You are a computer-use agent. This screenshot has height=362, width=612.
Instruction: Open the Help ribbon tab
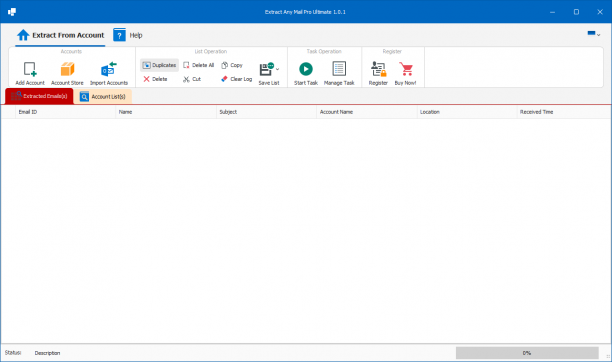(x=128, y=35)
